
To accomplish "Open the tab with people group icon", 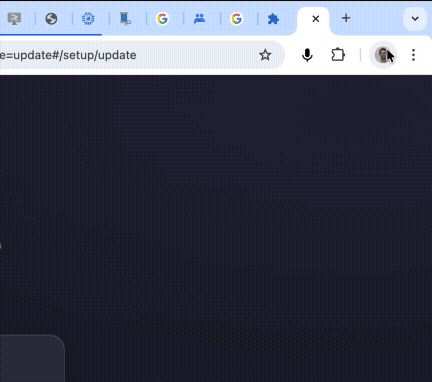I will click(199, 19).
